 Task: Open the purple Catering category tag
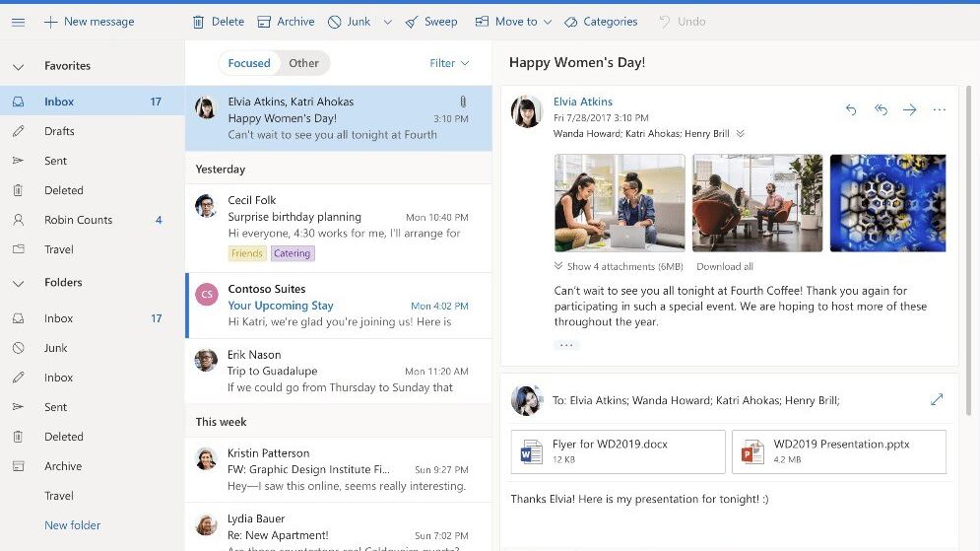click(x=292, y=253)
